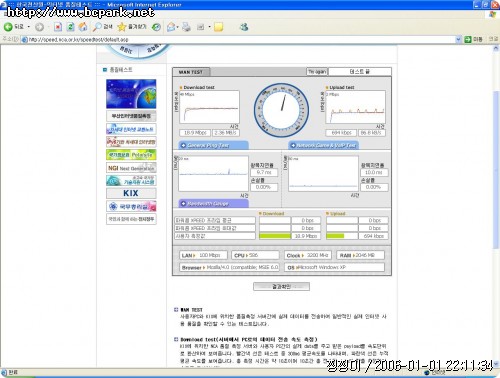Open the Search magnifier toolbar button
The height and width of the screenshot is (378, 500).
[x=102, y=27]
